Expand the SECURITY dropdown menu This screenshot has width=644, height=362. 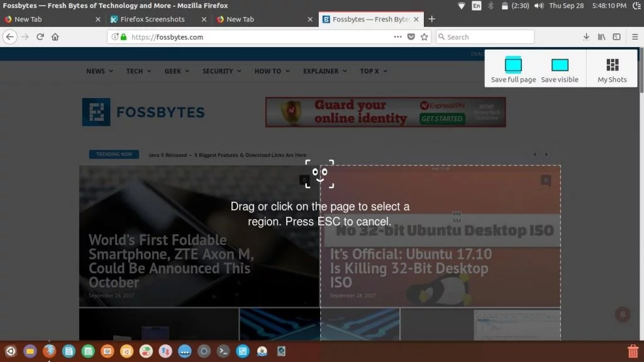point(221,71)
